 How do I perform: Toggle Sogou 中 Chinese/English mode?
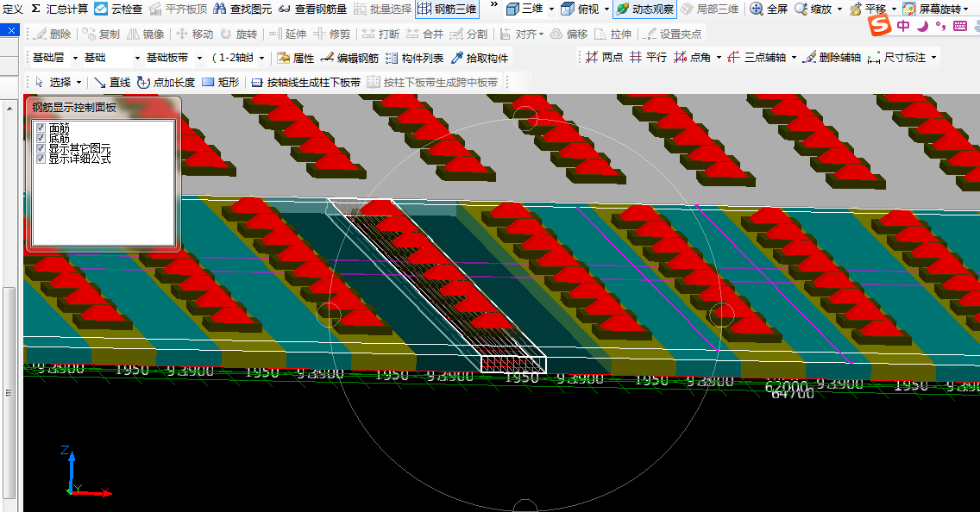tap(903, 26)
